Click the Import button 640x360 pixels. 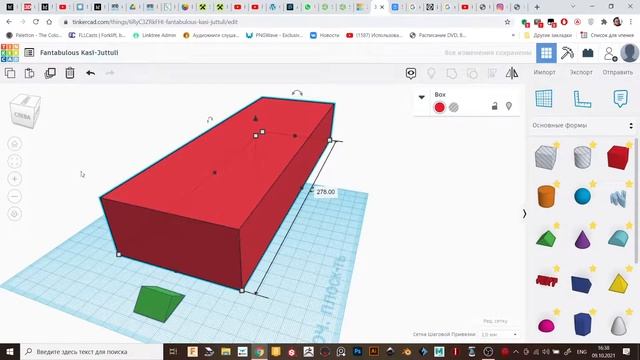(544, 72)
